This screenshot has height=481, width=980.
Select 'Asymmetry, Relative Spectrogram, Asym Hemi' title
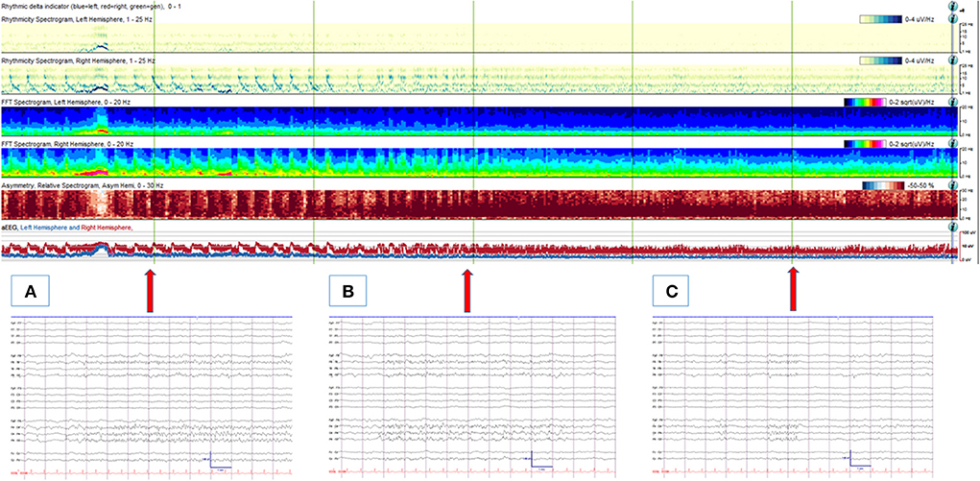(x=82, y=186)
